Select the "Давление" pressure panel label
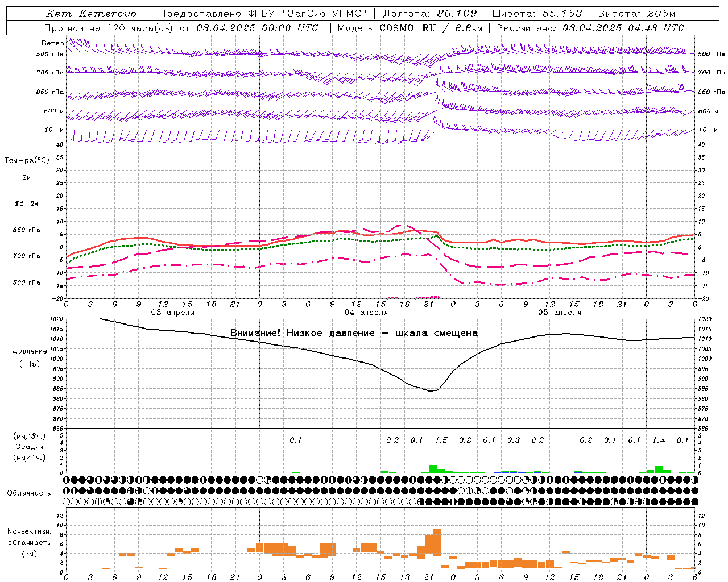Image resolution: width=728 pixels, height=582 pixels. (x=29, y=351)
